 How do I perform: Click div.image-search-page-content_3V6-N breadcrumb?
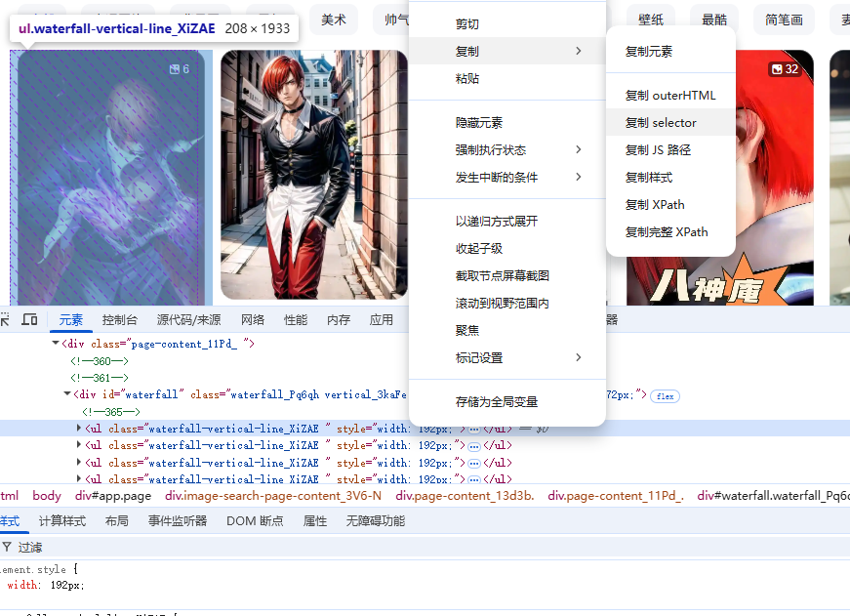click(x=273, y=496)
